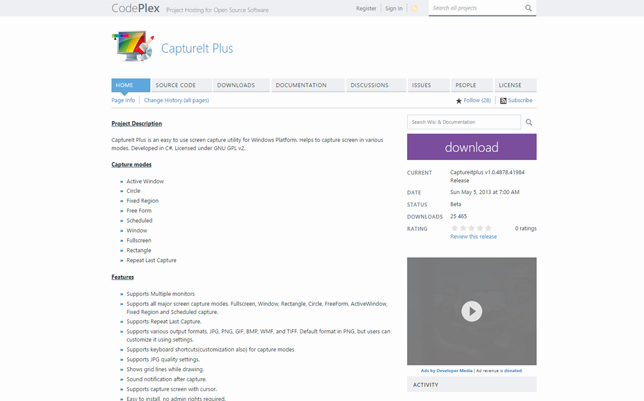Click the CaptureIt Plus title link
Screen dimensions: 644x401
click(197, 48)
